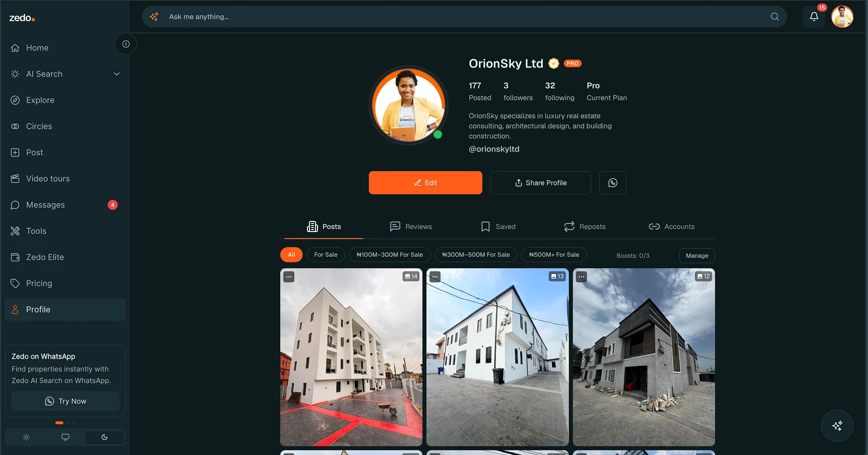This screenshot has width=868, height=455.
Task: Click the Edit profile button
Action: point(425,183)
